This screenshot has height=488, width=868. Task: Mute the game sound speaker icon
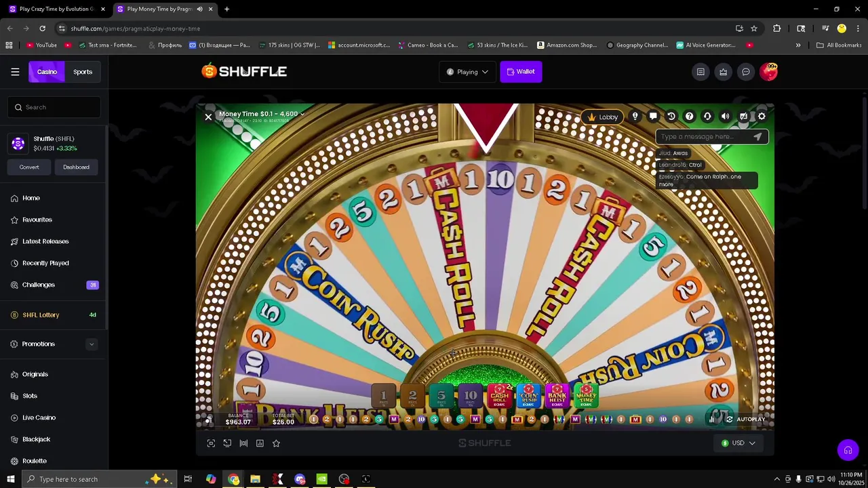[x=726, y=117]
